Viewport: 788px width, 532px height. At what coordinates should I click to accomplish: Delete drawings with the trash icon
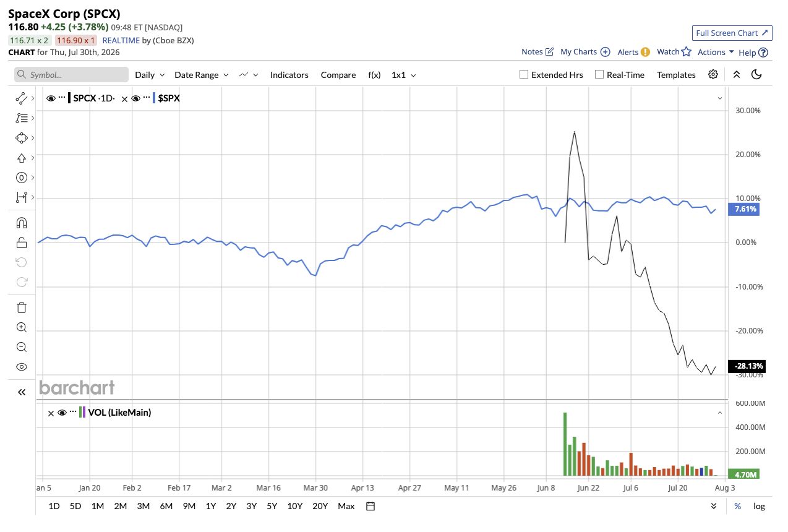click(x=22, y=307)
